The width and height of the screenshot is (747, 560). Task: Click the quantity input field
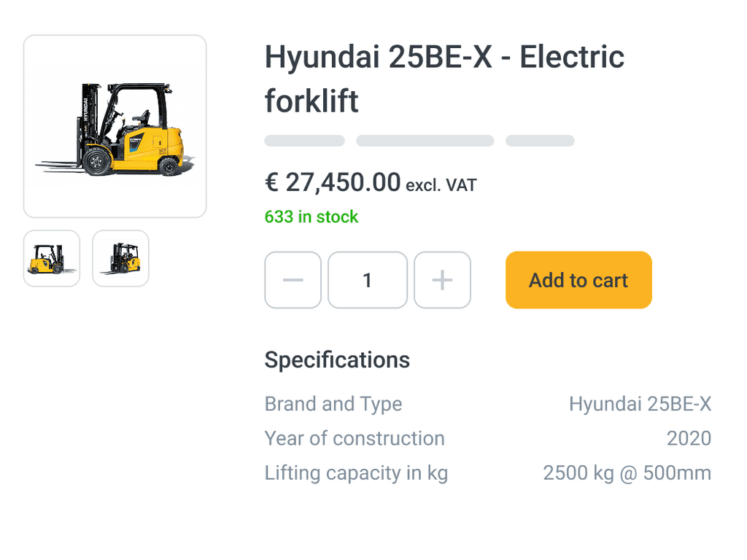point(368,280)
